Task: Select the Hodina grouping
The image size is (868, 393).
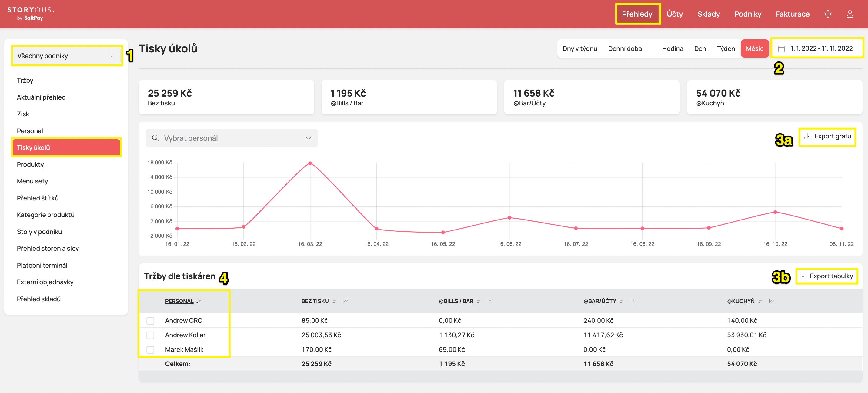Action: (x=673, y=48)
